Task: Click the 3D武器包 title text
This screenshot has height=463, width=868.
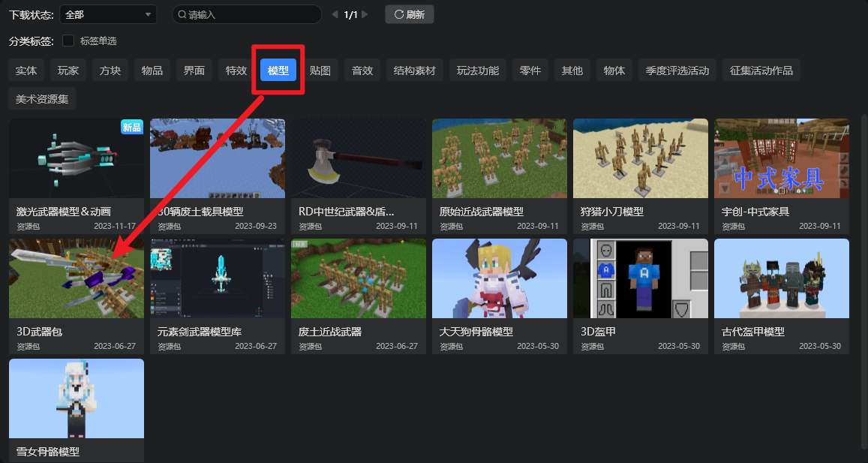Action: [x=39, y=332]
